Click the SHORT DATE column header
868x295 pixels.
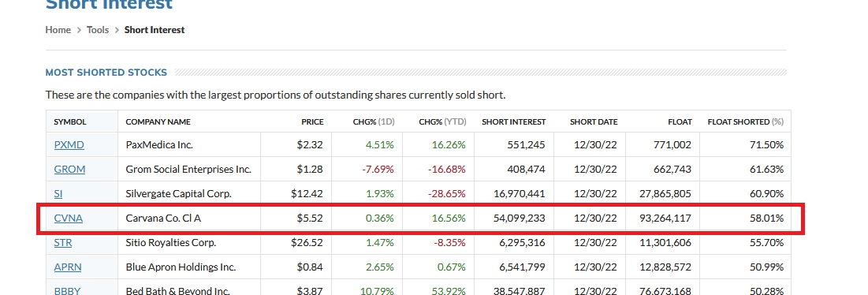coord(594,121)
